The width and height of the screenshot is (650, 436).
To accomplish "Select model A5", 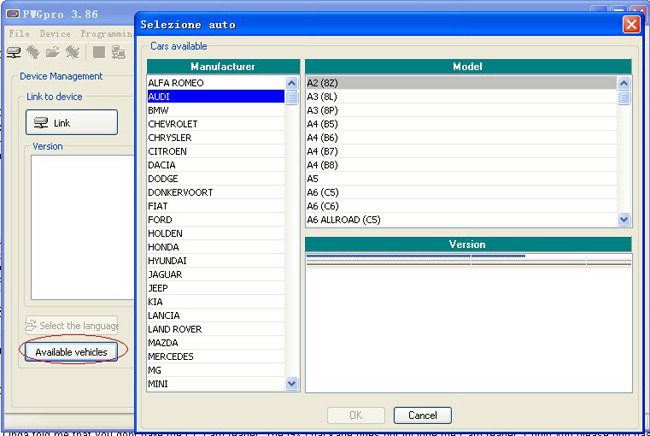I will [461, 179].
